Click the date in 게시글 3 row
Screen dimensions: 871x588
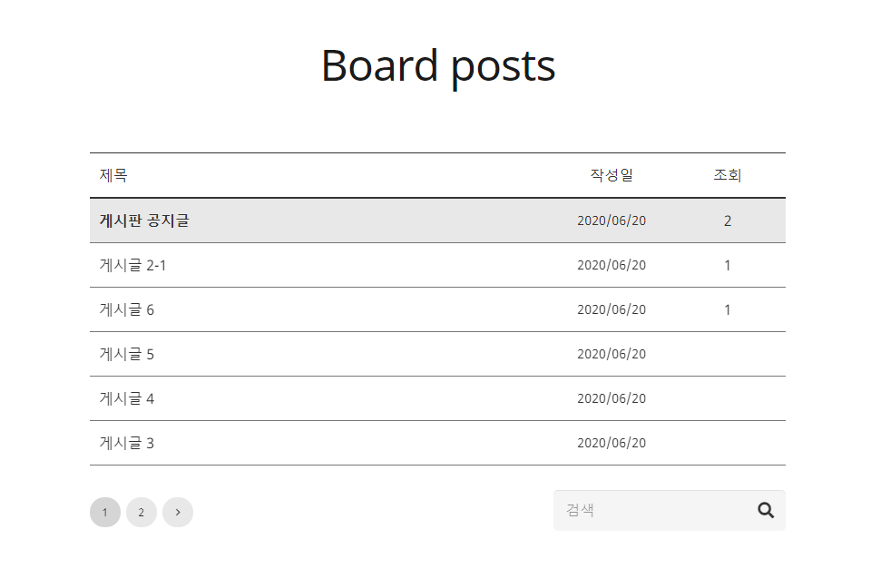pos(612,443)
